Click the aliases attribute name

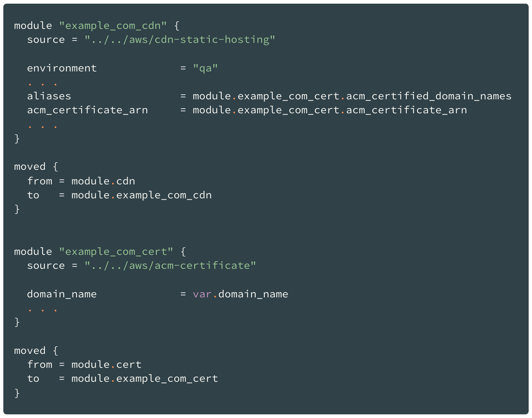pos(49,96)
